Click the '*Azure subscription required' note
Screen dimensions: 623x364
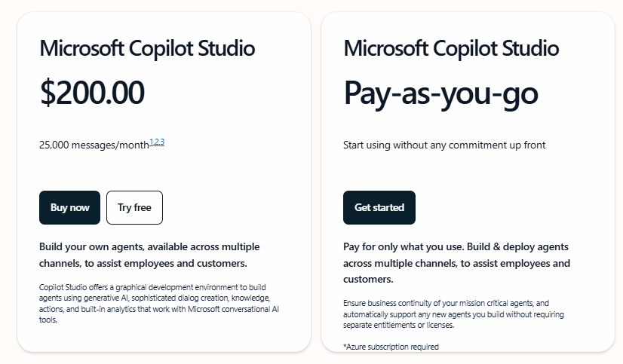point(391,347)
